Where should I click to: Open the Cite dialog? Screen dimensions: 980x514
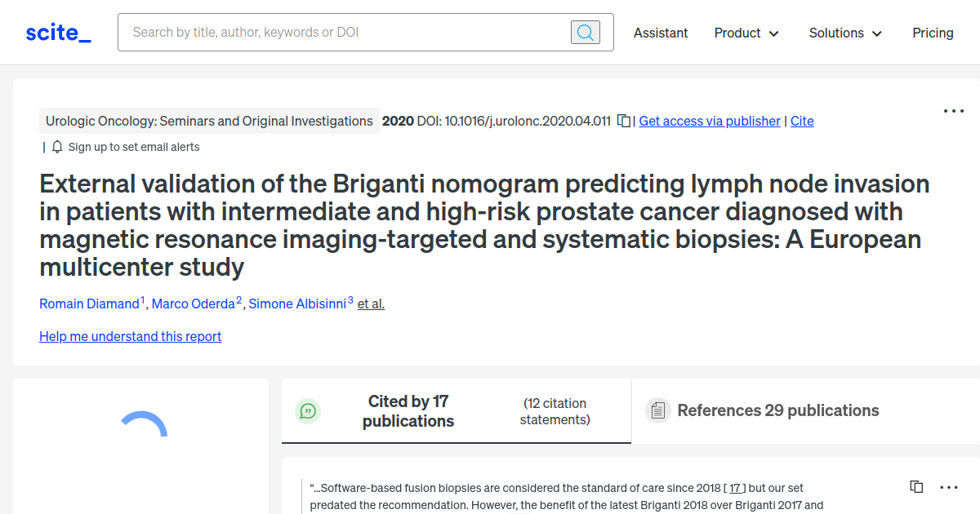[801, 121]
